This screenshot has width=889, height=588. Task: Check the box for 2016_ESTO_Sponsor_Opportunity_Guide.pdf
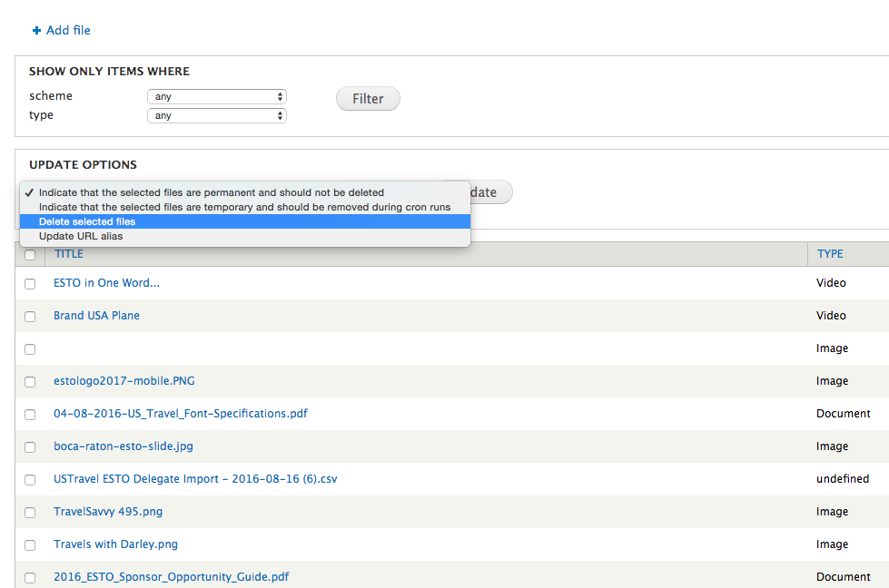pyautogui.click(x=30, y=578)
